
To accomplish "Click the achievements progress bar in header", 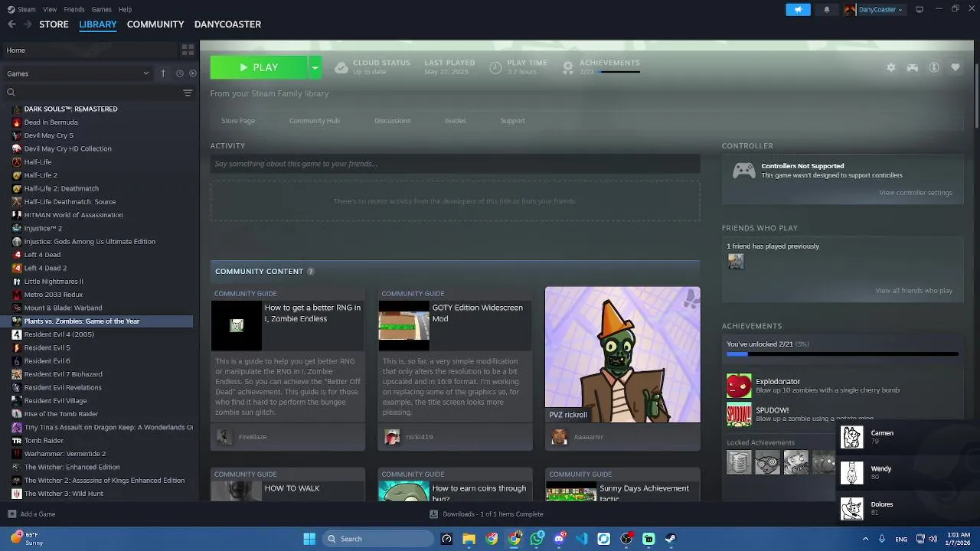I will [619, 72].
